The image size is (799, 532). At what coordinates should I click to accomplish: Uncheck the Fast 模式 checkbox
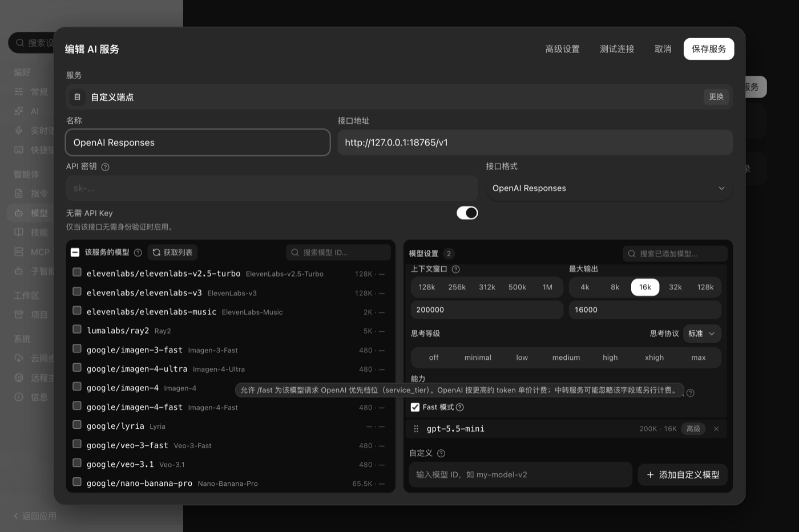point(415,407)
